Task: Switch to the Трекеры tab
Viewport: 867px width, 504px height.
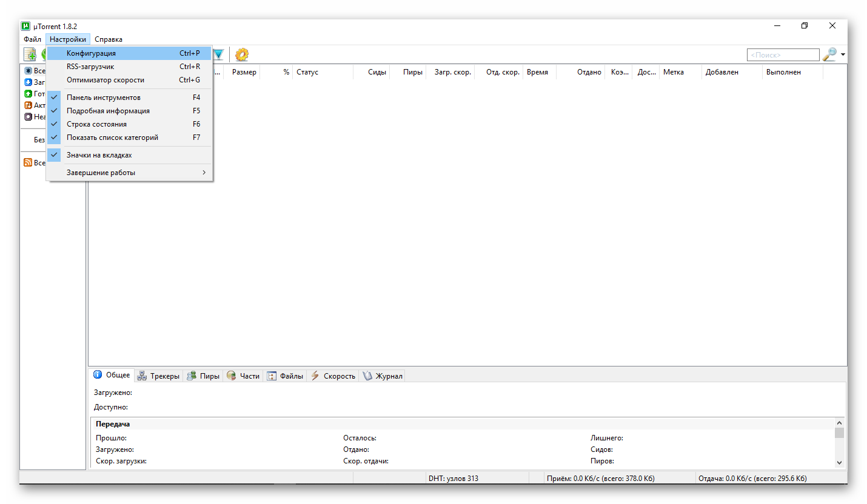Action: (158, 376)
